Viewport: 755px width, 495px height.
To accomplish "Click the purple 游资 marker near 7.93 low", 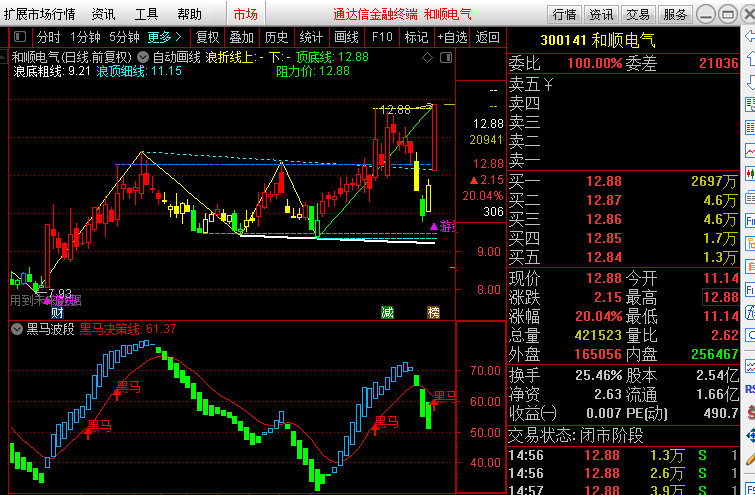I will 61,301.
